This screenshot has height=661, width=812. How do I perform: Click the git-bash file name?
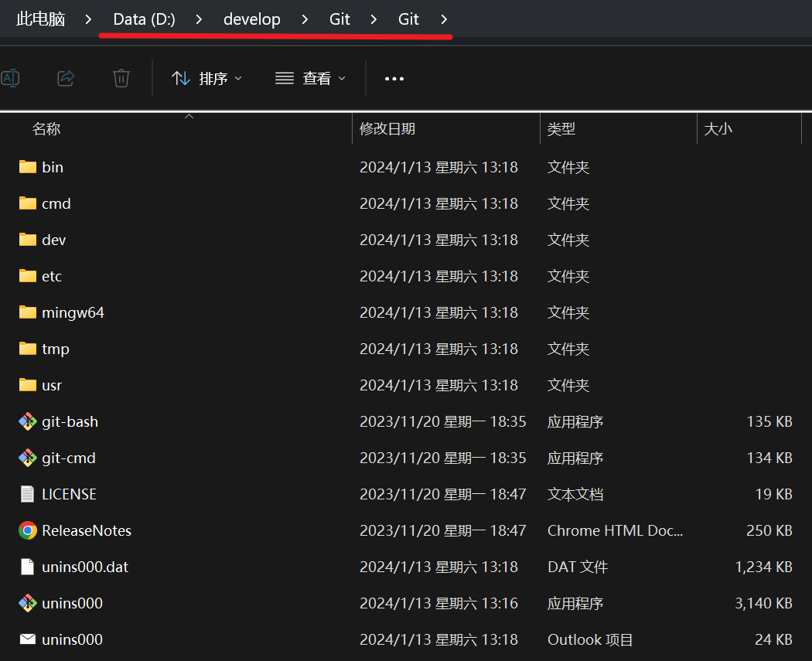point(70,422)
